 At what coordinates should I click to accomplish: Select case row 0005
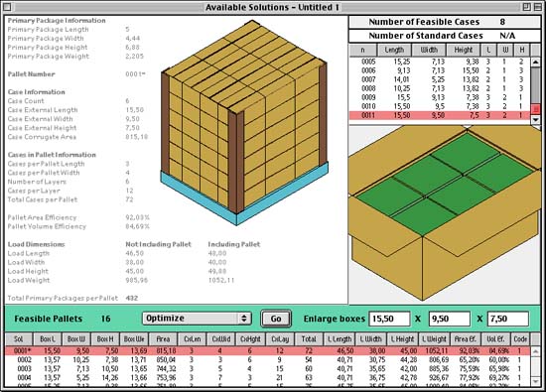click(440, 62)
